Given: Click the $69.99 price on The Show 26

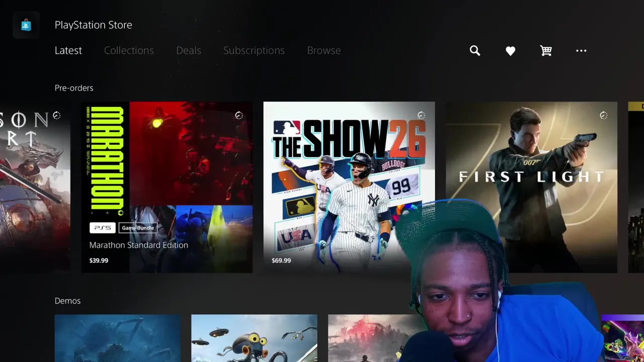Looking at the screenshot, I should tap(281, 260).
